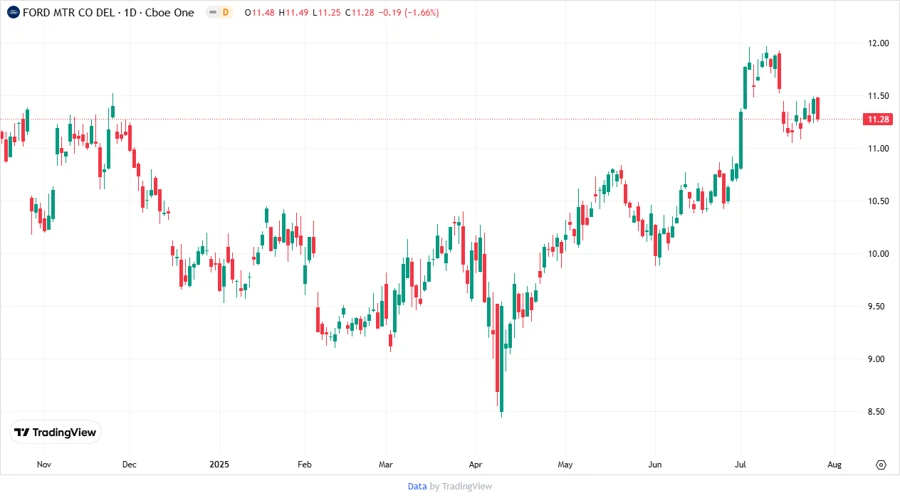Click the high value H11.49
The height and width of the screenshot is (498, 900).
[293, 12]
